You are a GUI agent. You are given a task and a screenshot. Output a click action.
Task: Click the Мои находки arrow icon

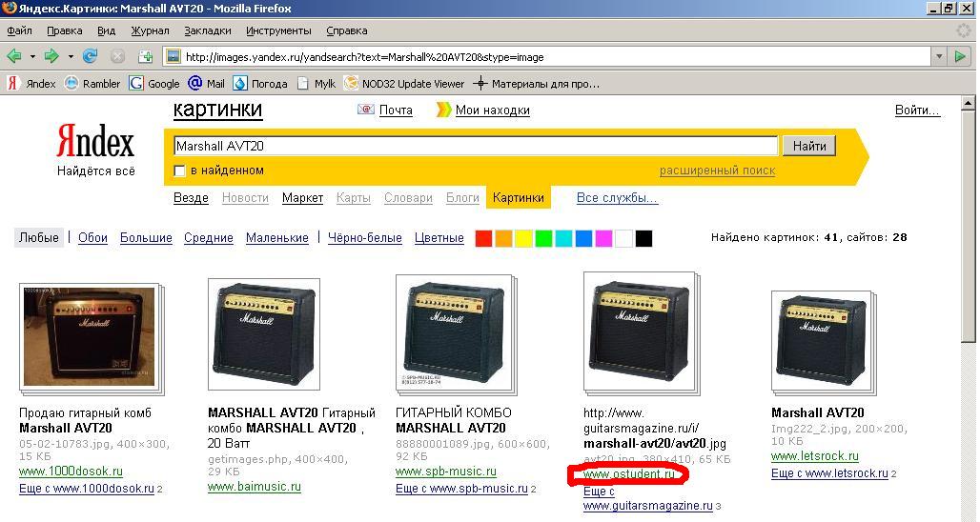(x=443, y=110)
